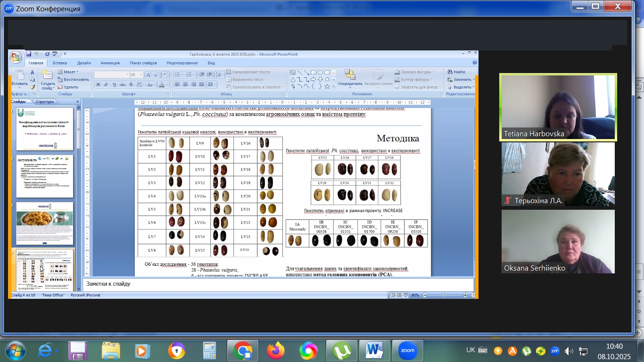Open Word from the Windows taskbar
Image resolution: width=644 pixels, height=362 pixels.
(374, 351)
